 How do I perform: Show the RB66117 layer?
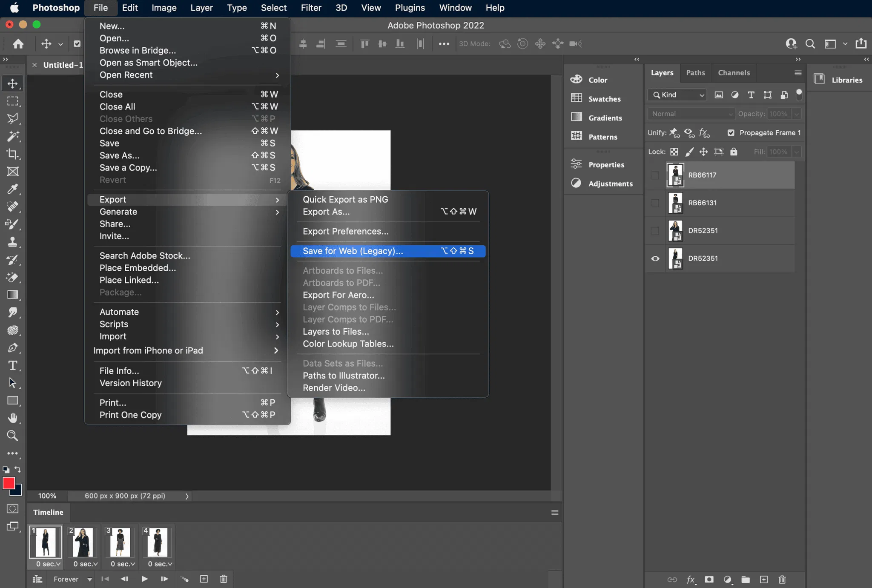pos(655,175)
